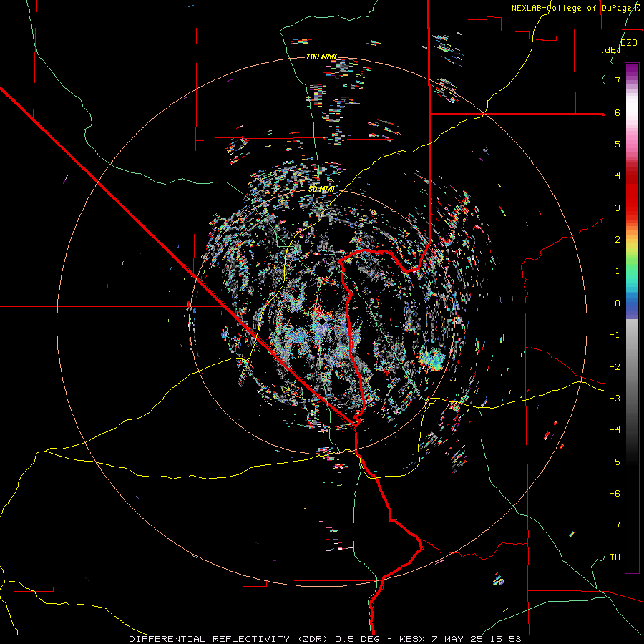Screen dimensions: 644x644
Task: Click the radar site dot at the rings' center
Action: (322, 321)
